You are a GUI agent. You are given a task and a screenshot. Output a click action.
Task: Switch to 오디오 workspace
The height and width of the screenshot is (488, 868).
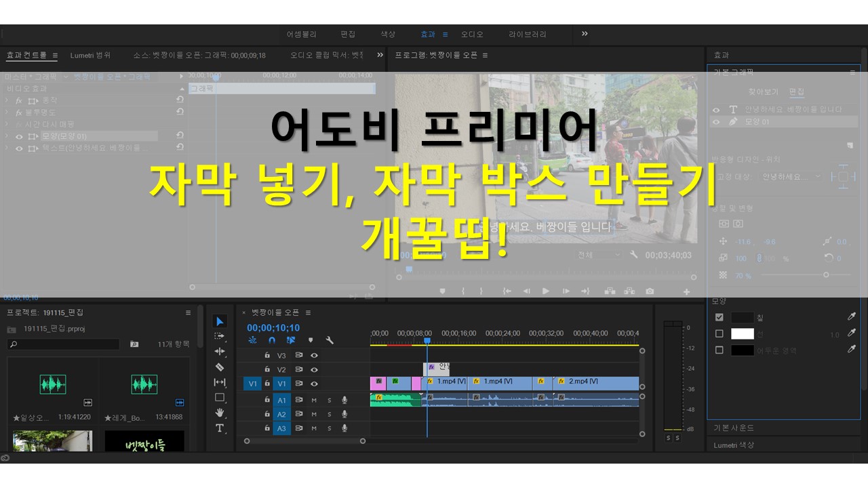(x=472, y=34)
